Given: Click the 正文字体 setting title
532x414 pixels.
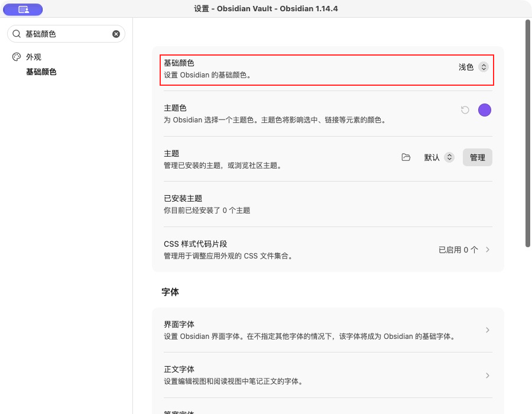Looking at the screenshot, I should tap(179, 369).
